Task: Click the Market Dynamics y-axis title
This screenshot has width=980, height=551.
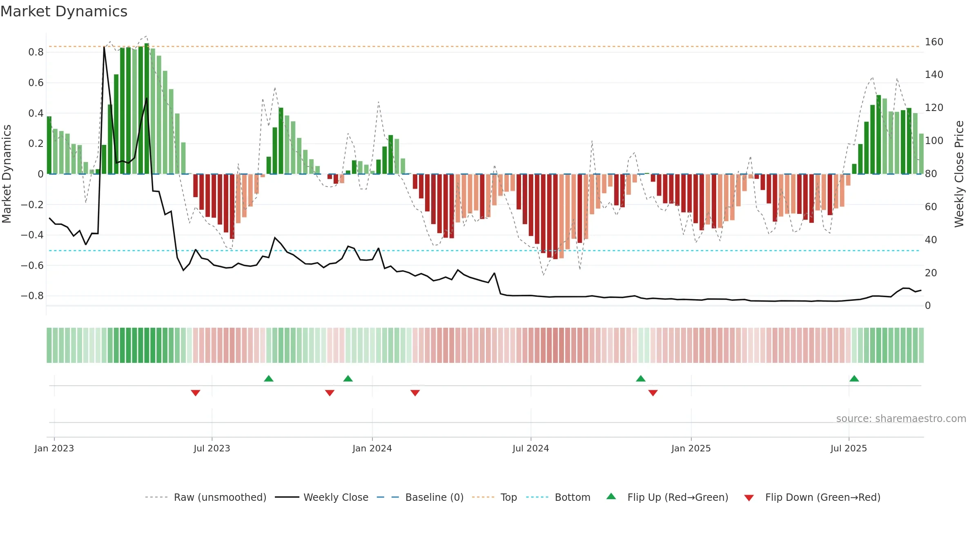Action: tap(7, 174)
